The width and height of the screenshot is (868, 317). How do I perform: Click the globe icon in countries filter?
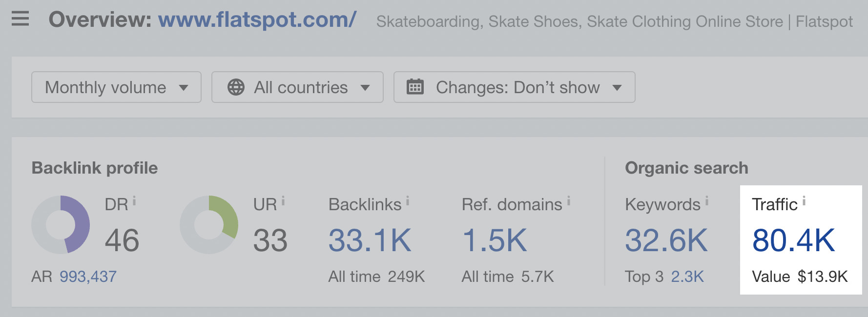tap(236, 88)
